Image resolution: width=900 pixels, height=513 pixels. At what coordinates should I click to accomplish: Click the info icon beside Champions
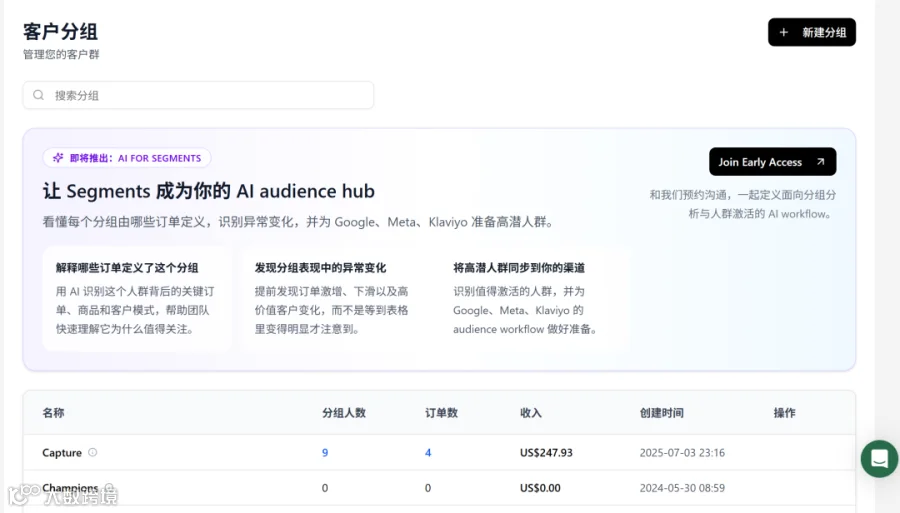click(110, 487)
